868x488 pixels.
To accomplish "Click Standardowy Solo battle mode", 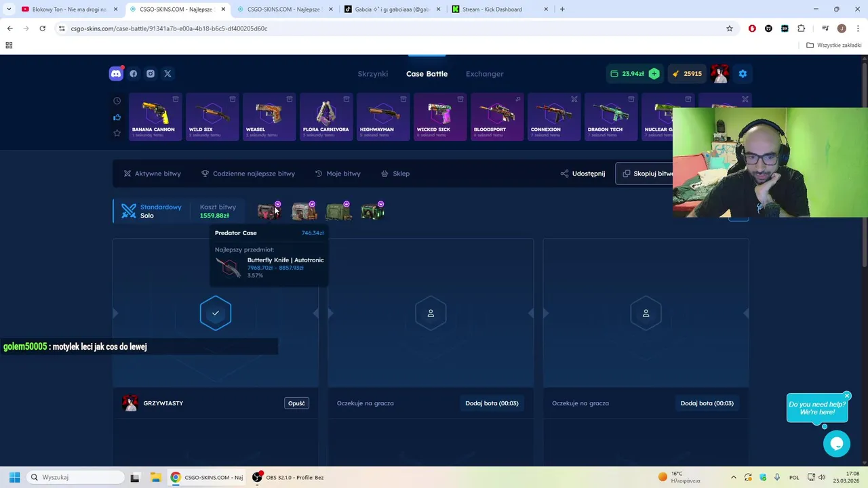I will (153, 211).
